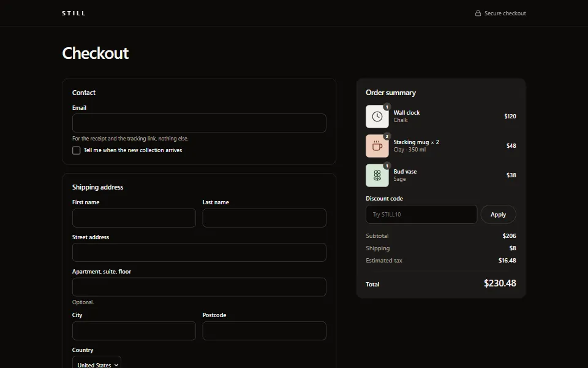Click the Postcode input field
This screenshot has height=368, width=588.
click(265, 331)
